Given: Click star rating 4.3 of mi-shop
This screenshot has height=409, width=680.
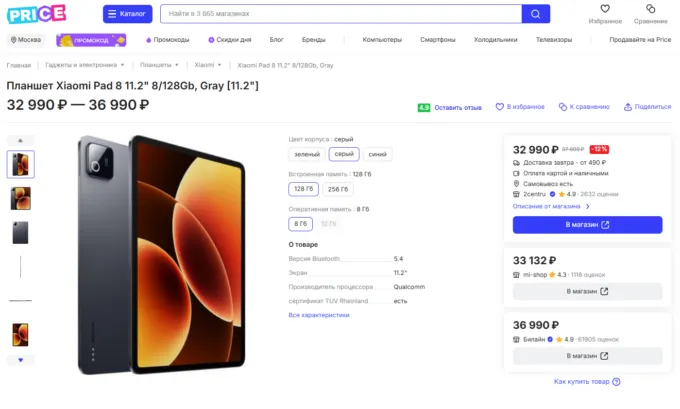Looking at the screenshot, I should [558, 275].
